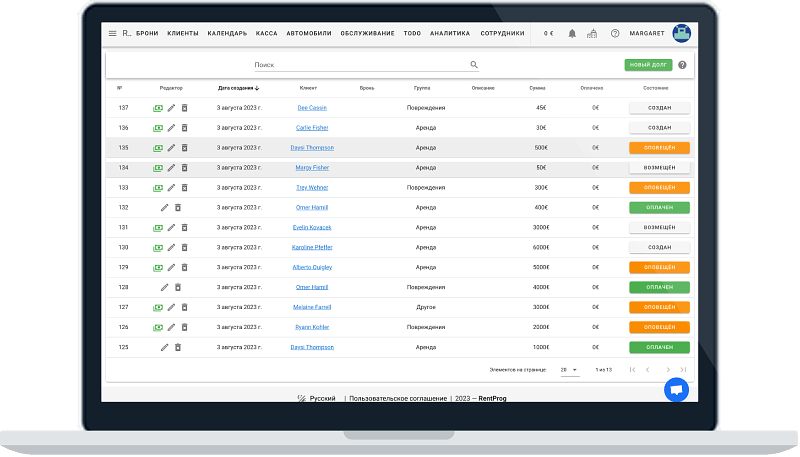Open MARGARET user name menu
This screenshot has width=800, height=457.
646,33
